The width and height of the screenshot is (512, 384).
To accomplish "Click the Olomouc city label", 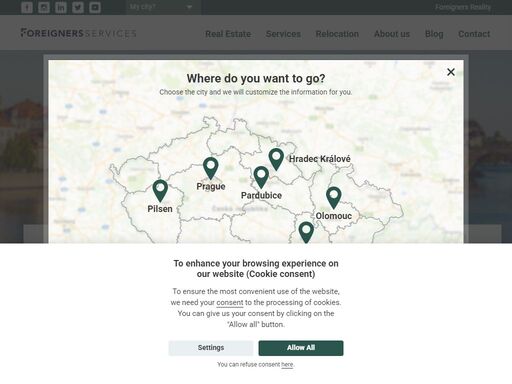I will coord(334,216).
